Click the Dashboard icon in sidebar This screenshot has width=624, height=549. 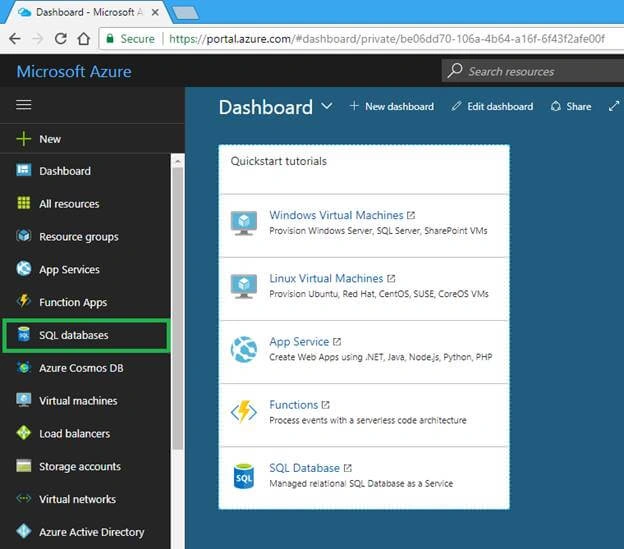(23, 170)
